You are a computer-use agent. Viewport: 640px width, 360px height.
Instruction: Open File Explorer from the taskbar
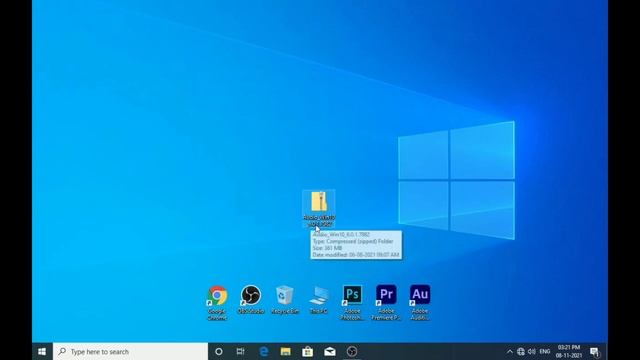[286, 351]
